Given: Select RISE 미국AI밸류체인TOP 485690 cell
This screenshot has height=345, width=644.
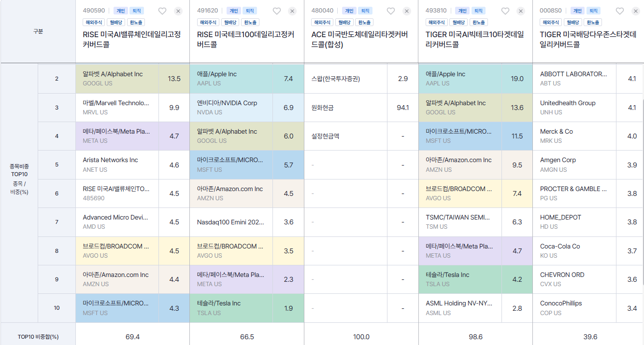Looking at the screenshot, I should [x=117, y=193].
